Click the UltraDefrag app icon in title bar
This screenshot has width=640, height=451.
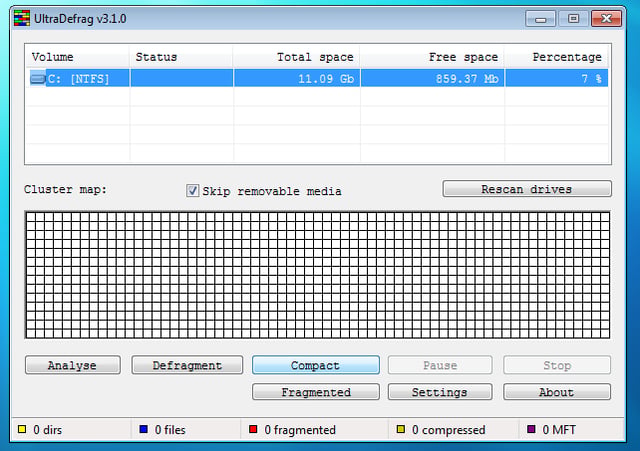click(x=22, y=18)
